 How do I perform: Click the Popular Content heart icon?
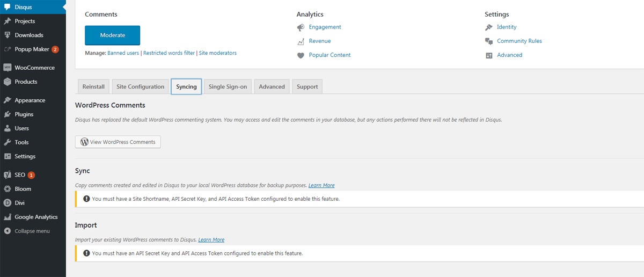point(301,55)
